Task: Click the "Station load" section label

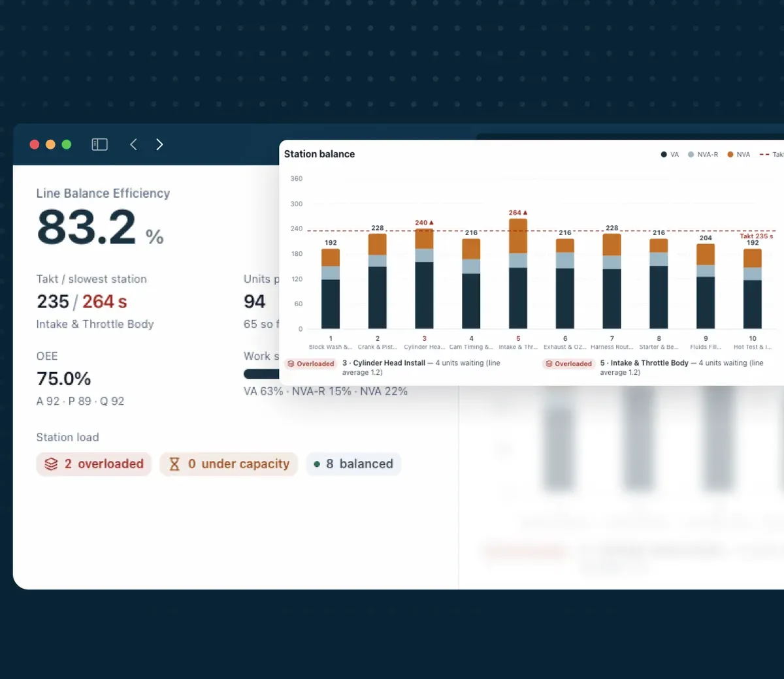Action: point(67,437)
